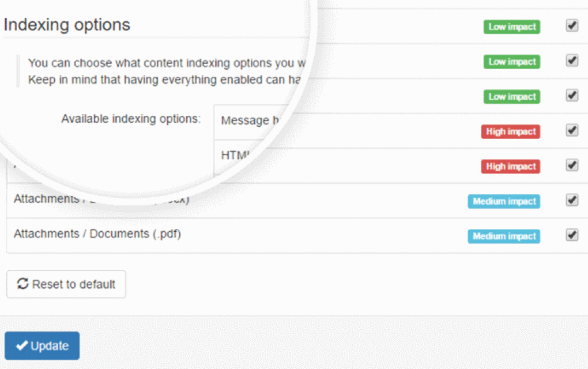Uncheck the checkbox next to the first Medium impact row
This screenshot has width=588, height=369.
click(x=571, y=199)
